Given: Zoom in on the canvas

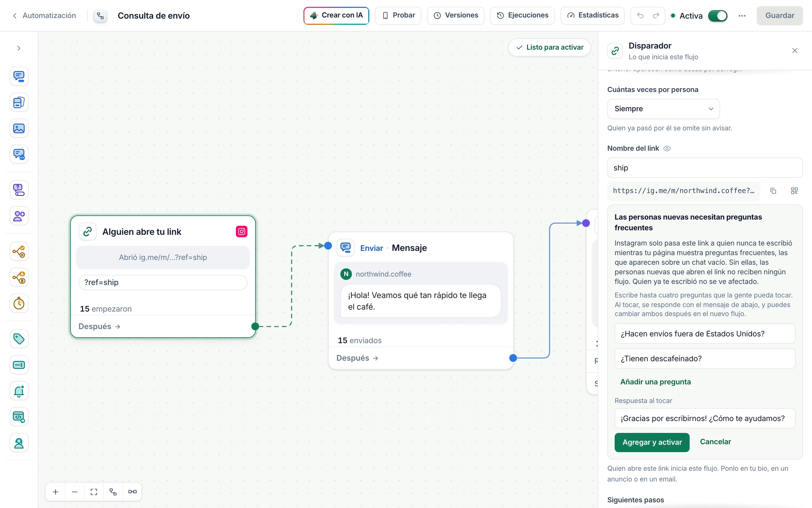Looking at the screenshot, I should tap(56, 492).
